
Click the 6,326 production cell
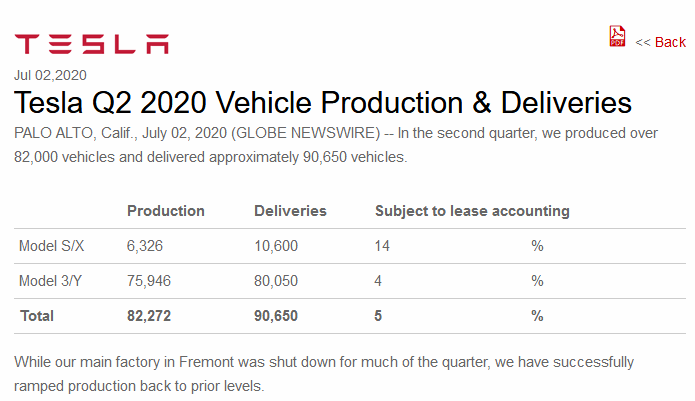point(145,246)
